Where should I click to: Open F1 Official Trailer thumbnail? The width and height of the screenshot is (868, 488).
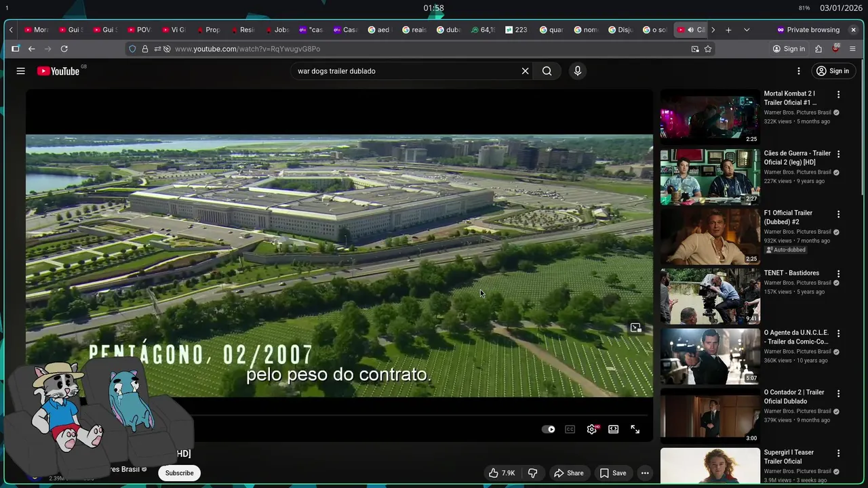(710, 237)
